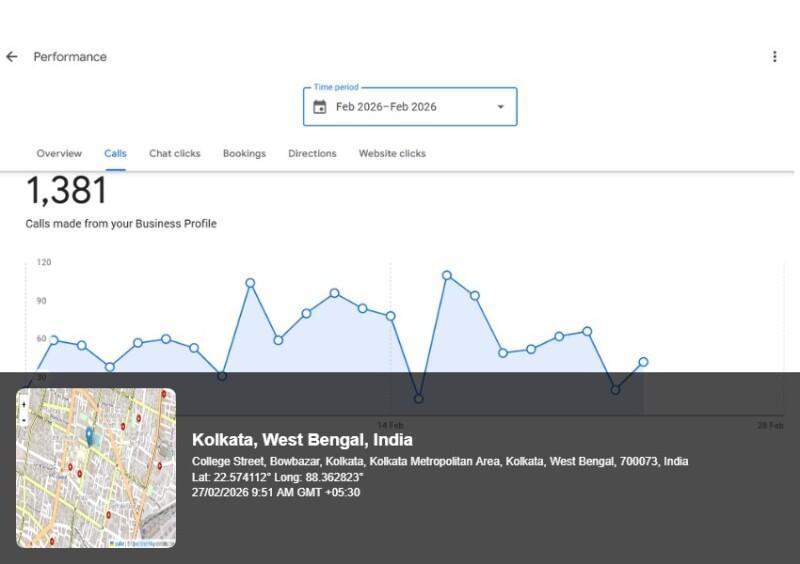
Task: Click the calendar icon in Time period
Action: [x=320, y=107]
